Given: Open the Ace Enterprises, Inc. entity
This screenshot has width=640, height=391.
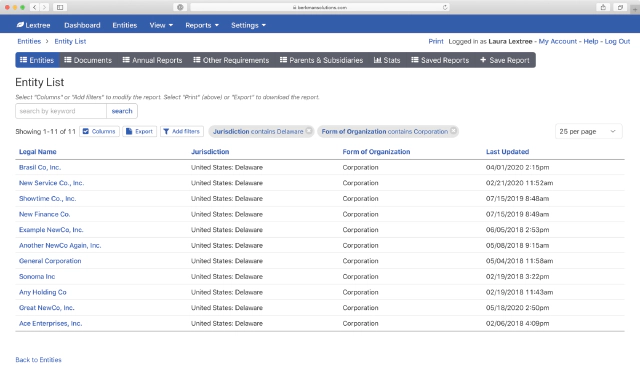Looking at the screenshot, I should click(x=50, y=323).
